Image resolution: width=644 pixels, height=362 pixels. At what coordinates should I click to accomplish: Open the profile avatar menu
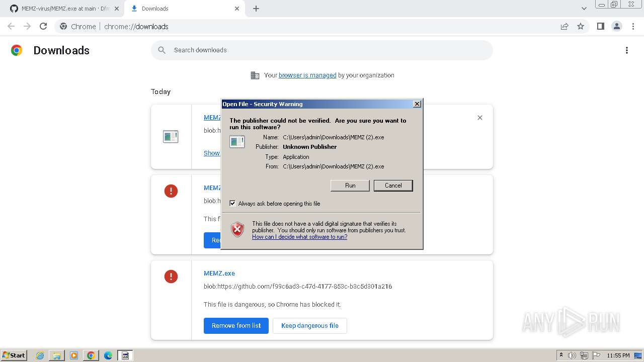[617, 27]
